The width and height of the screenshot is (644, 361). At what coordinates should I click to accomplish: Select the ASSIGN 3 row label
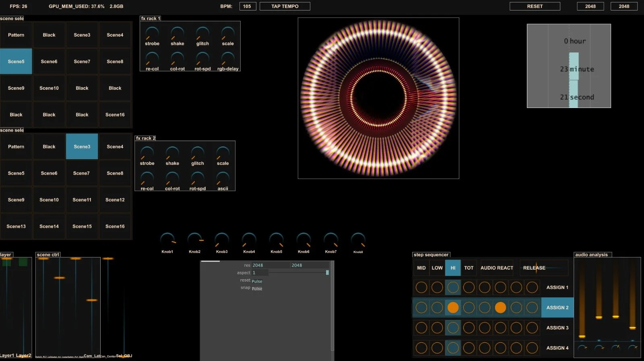[557, 328]
